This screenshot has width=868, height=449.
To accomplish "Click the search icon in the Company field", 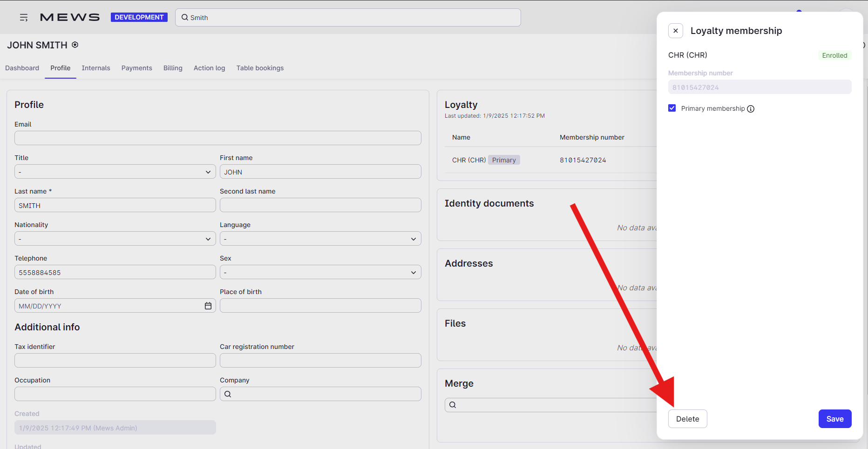I will [227, 394].
